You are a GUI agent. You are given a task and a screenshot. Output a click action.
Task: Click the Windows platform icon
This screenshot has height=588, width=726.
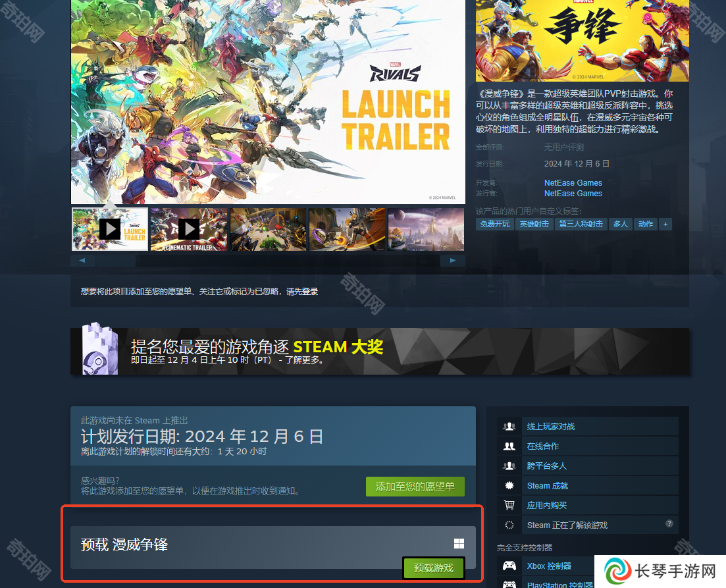(459, 543)
